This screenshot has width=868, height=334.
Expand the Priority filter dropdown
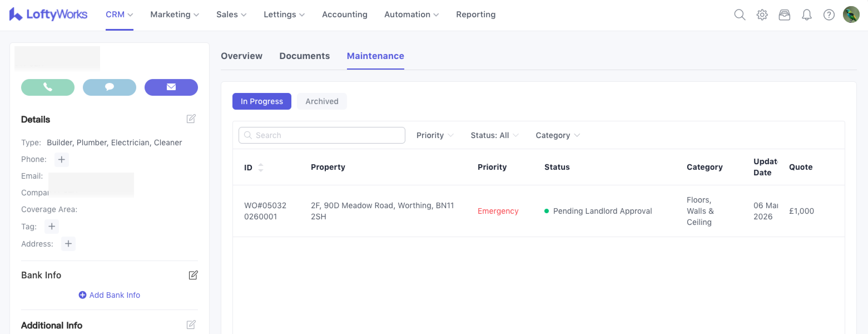(434, 135)
